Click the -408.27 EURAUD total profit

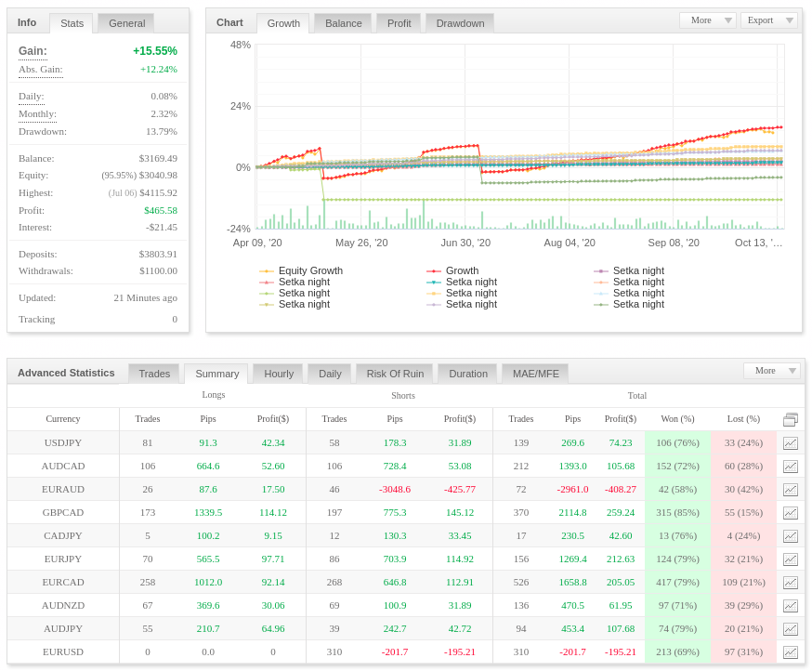click(621, 490)
